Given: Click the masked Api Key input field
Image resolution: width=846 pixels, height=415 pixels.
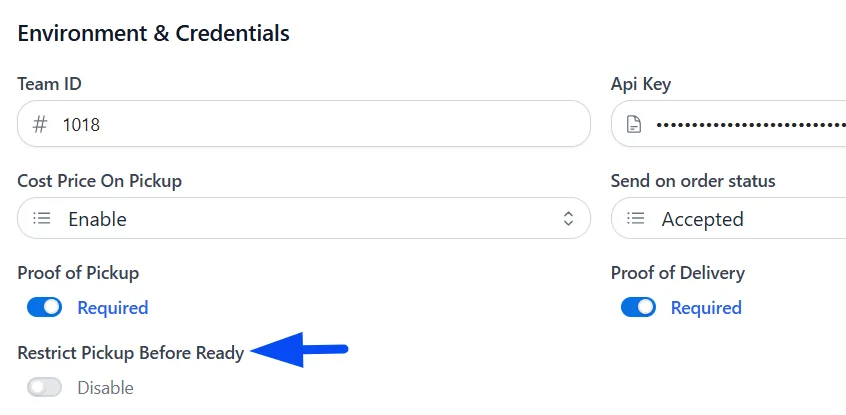Looking at the screenshot, I should [x=728, y=124].
